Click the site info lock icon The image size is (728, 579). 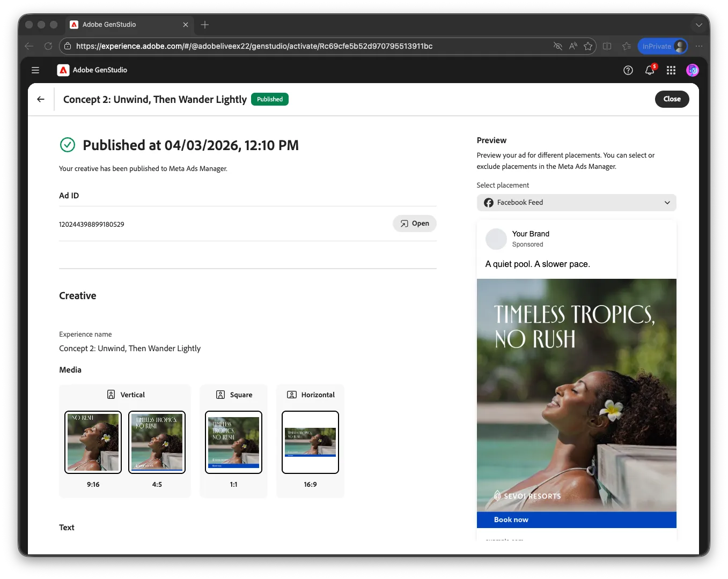(68, 46)
